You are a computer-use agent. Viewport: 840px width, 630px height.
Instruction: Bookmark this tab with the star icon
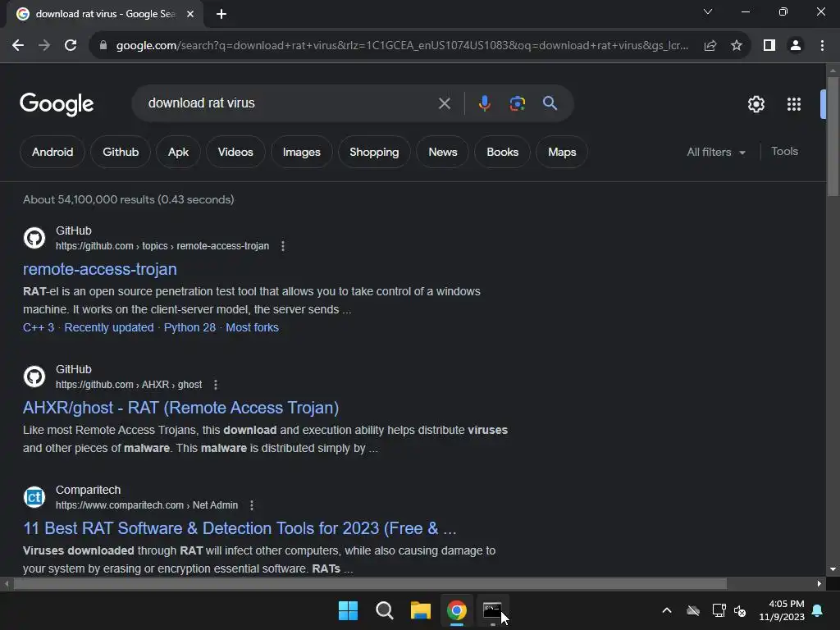737,46
